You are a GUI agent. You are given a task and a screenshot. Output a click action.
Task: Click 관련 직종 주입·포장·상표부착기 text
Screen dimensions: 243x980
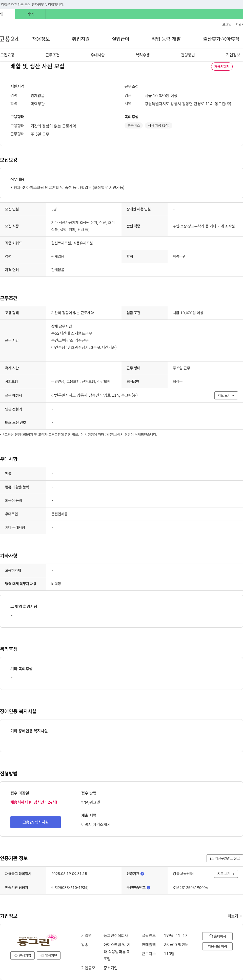coord(204,226)
